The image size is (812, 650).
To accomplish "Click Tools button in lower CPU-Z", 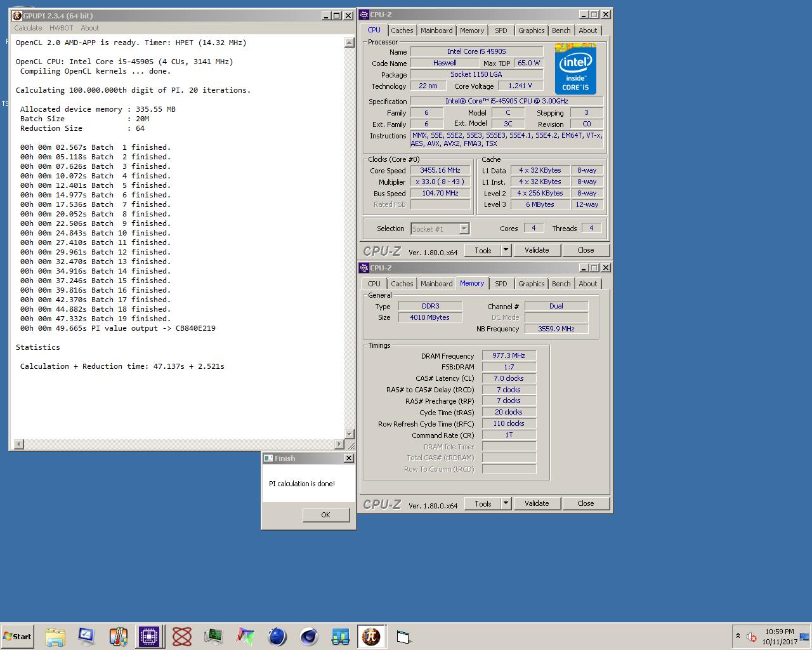I will (483, 503).
